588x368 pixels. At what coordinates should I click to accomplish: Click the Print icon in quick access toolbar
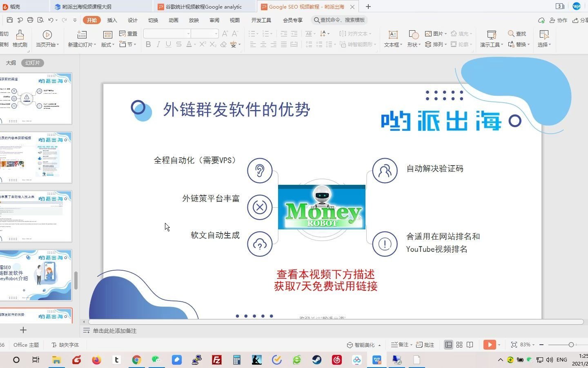[30, 20]
